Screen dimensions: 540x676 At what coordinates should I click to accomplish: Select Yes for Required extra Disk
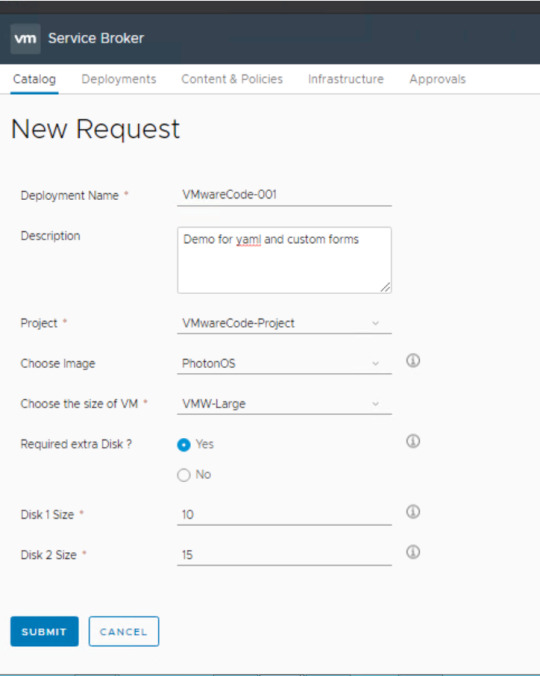184,445
